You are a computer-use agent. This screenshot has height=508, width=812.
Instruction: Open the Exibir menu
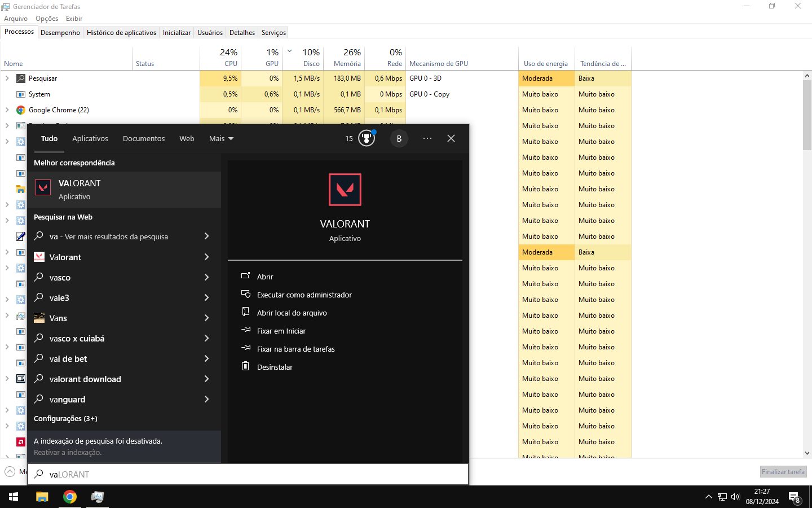(x=74, y=19)
